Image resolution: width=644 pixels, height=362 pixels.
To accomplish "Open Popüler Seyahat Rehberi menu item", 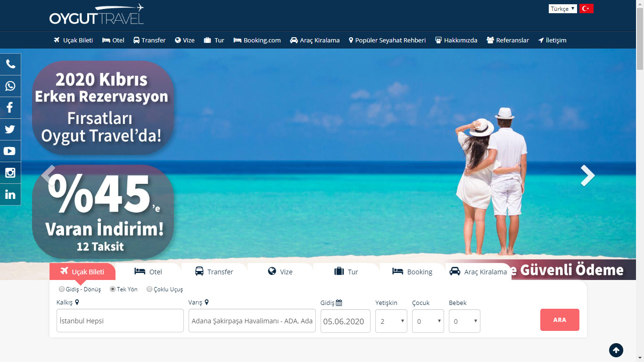I will 387,40.
